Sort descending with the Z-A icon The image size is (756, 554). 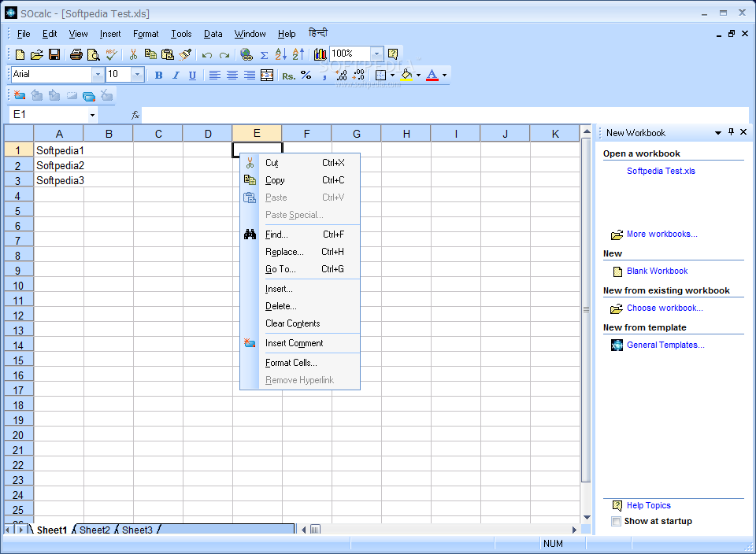(298, 54)
